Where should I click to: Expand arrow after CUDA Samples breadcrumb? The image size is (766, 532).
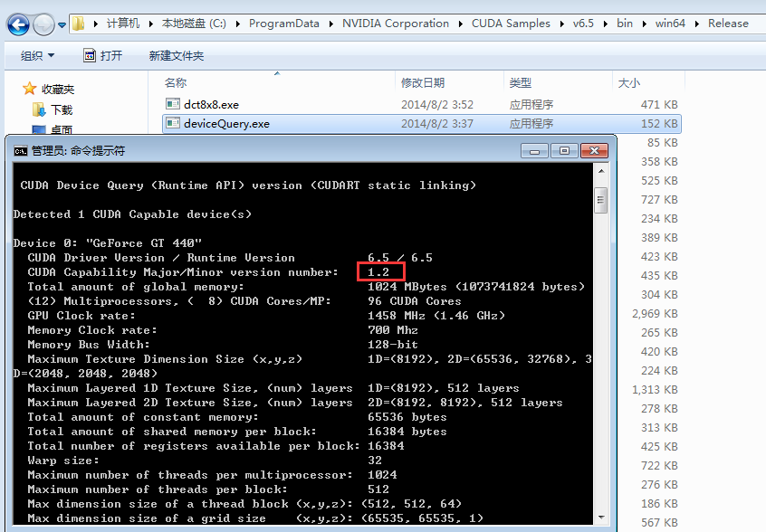coord(561,24)
